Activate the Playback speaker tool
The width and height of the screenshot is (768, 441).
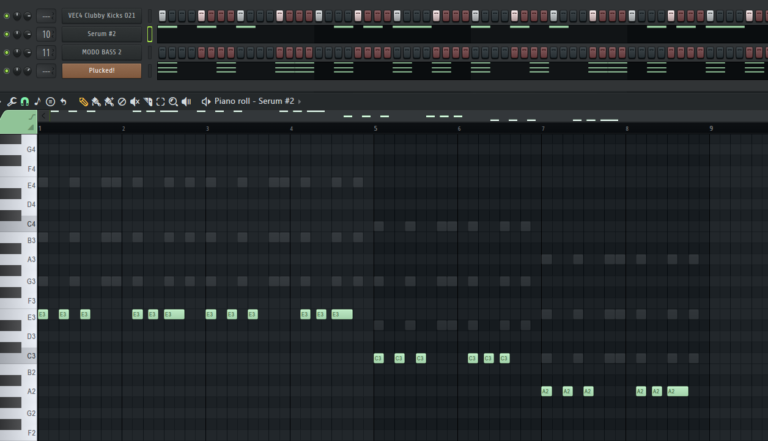186,102
